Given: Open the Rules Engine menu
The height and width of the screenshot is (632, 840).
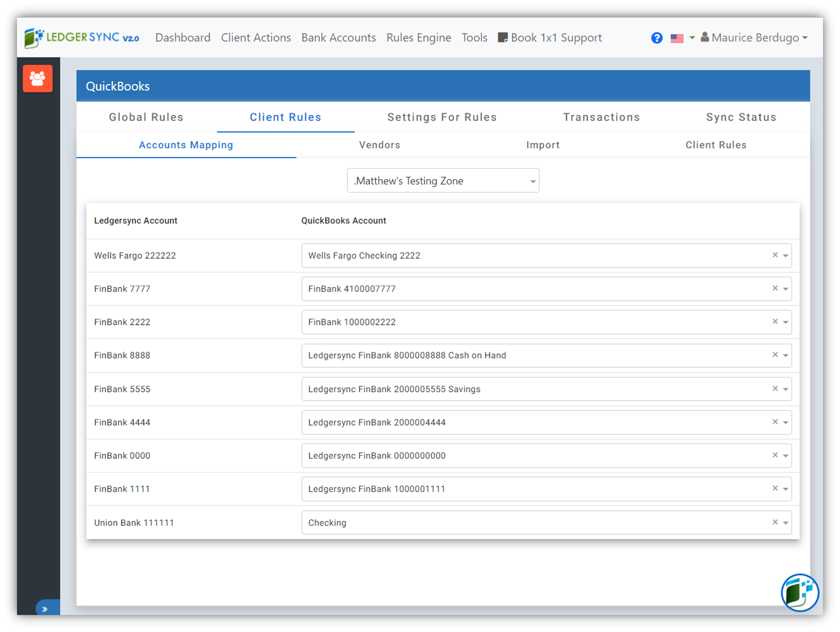Looking at the screenshot, I should point(419,38).
